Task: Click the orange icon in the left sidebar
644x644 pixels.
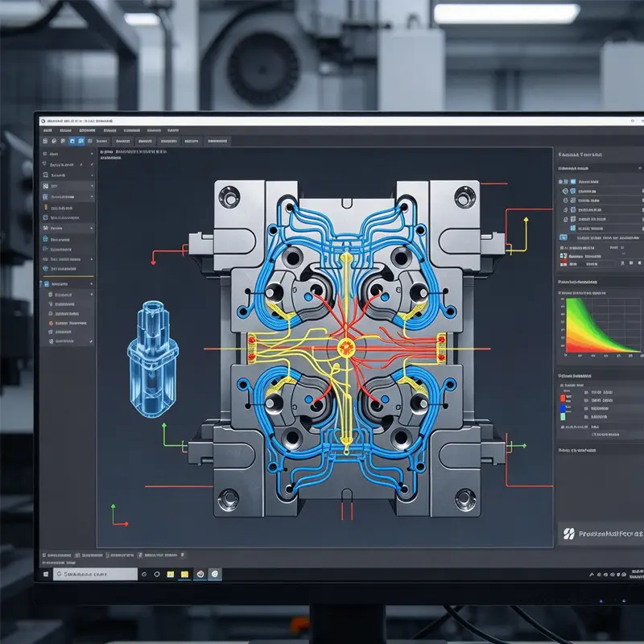Action: click(46, 208)
